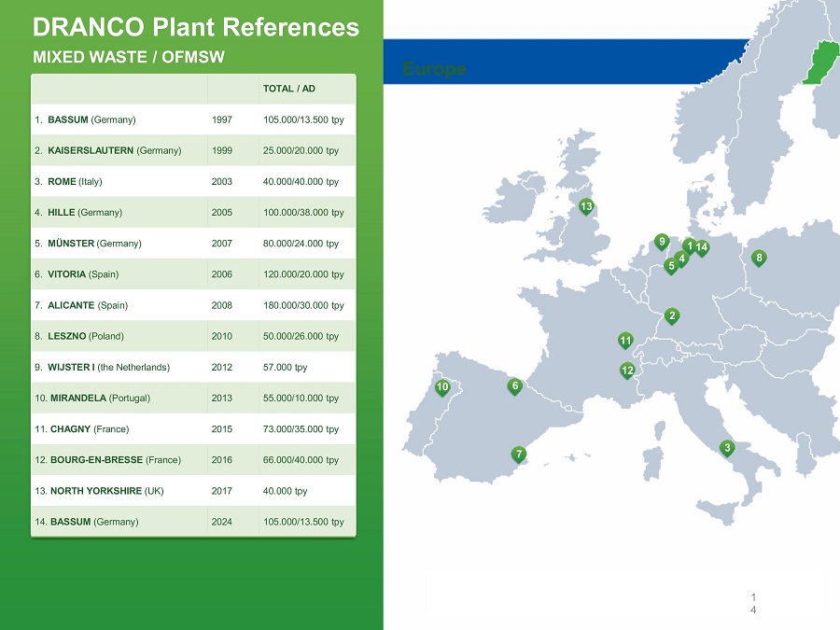840x630 pixels.
Task: Click the year 2012
Action: pyautogui.click(x=222, y=367)
